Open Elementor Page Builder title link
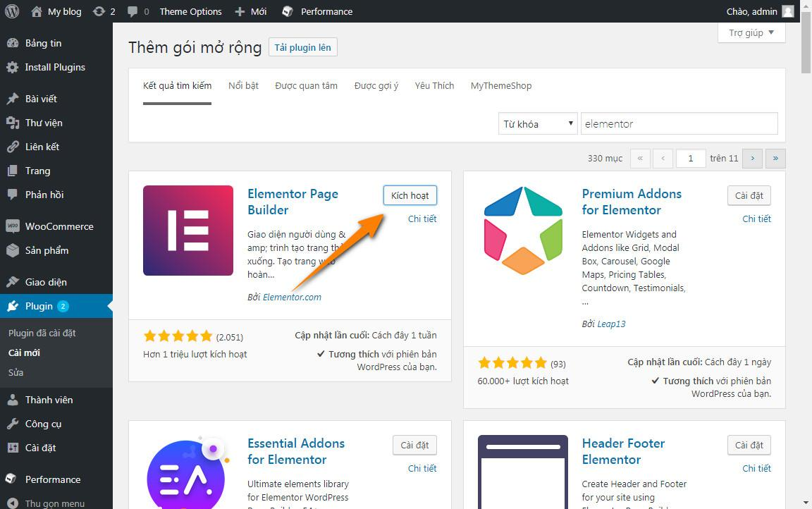This screenshot has height=509, width=812. pos(293,202)
